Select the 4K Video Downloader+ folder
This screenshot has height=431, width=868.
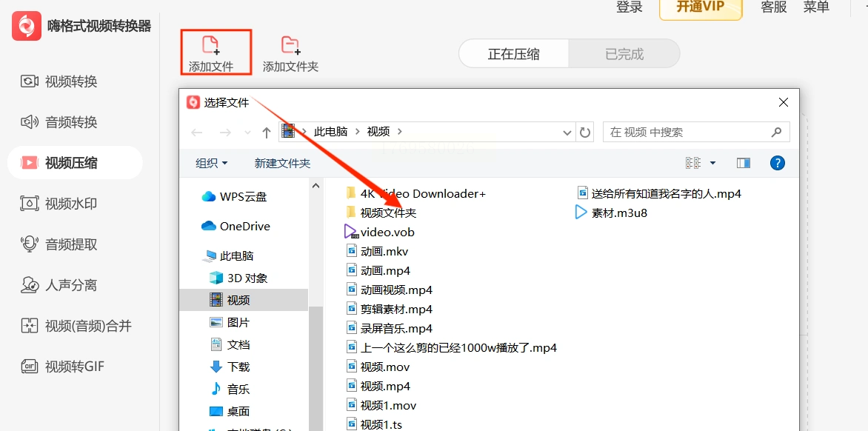415,193
